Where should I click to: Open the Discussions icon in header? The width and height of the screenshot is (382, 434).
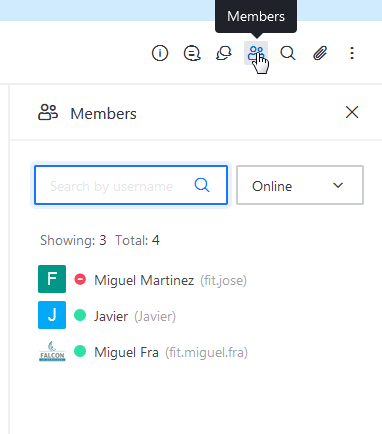pyautogui.click(x=224, y=53)
